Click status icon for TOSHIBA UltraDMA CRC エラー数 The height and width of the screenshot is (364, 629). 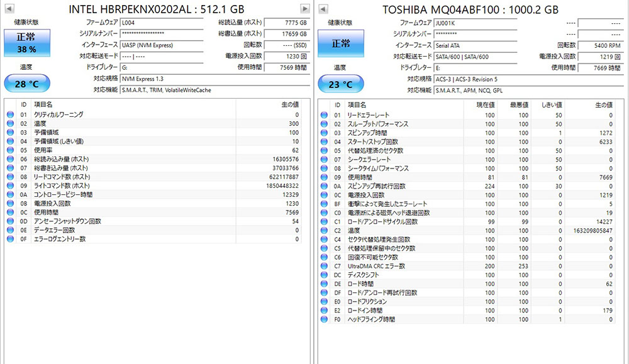click(x=324, y=266)
